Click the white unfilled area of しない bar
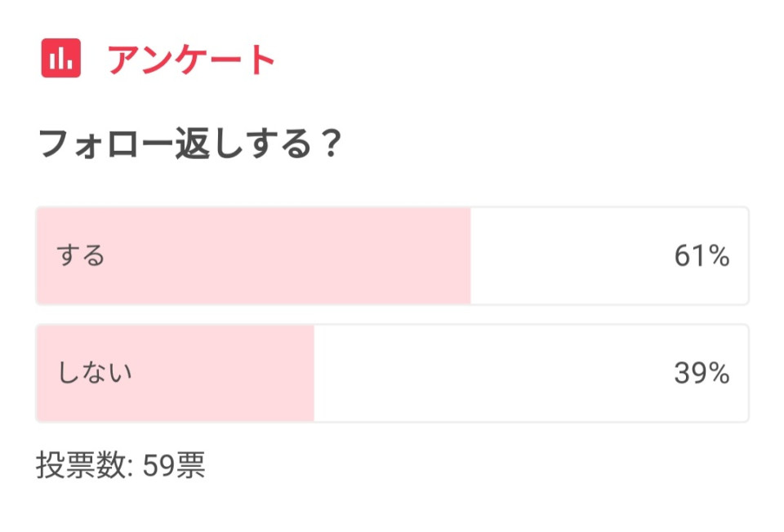Image resolution: width=784 pixels, height=532 pixels. tap(490, 374)
